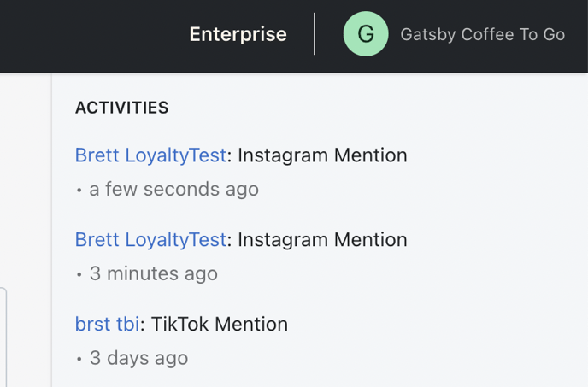The width and height of the screenshot is (588, 387).
Task: Click the 'a few seconds ago' timestamp
Action: click(174, 189)
